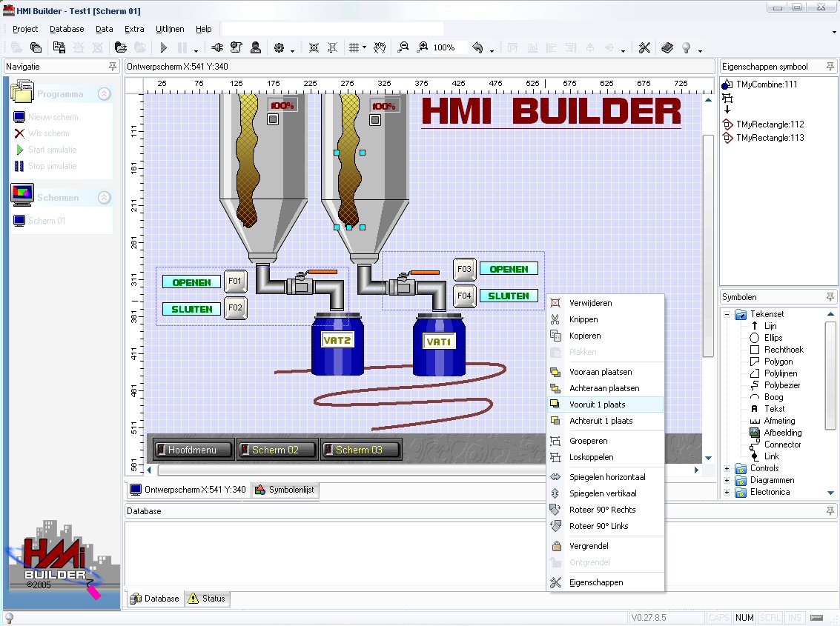
Task: Choose Vergrendel in the context menu
Action: click(606, 546)
